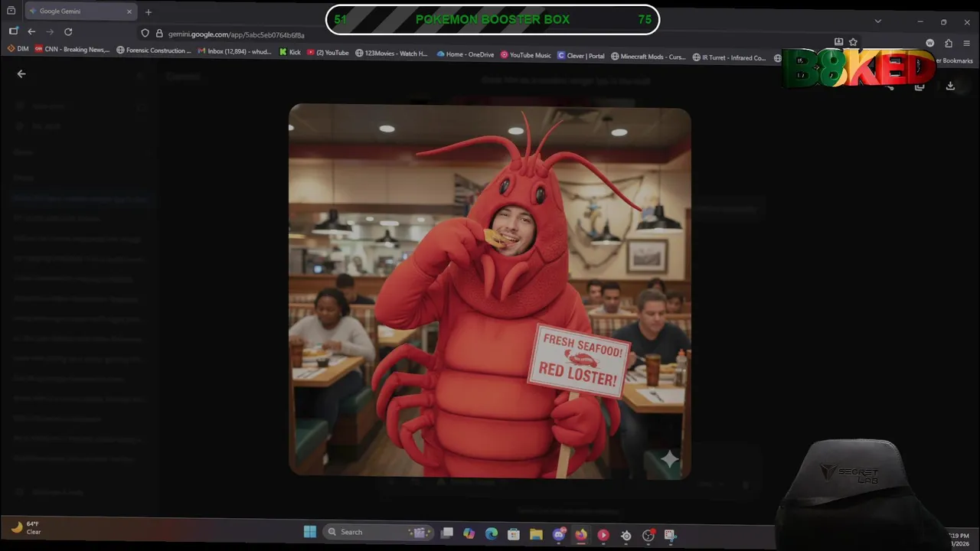
Task: Open tracking protection shield icon
Action: pyautogui.click(x=145, y=34)
